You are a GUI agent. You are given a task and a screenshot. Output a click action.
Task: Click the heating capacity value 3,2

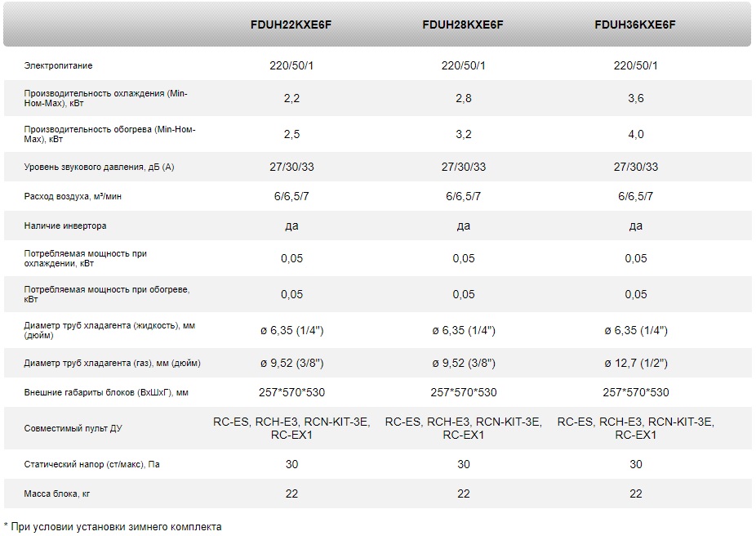pos(464,134)
